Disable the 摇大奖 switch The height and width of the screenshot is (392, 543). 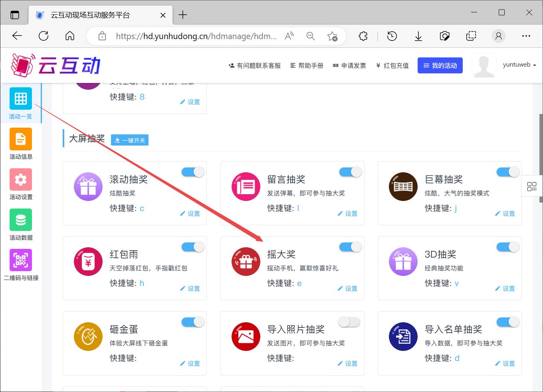[351, 247]
